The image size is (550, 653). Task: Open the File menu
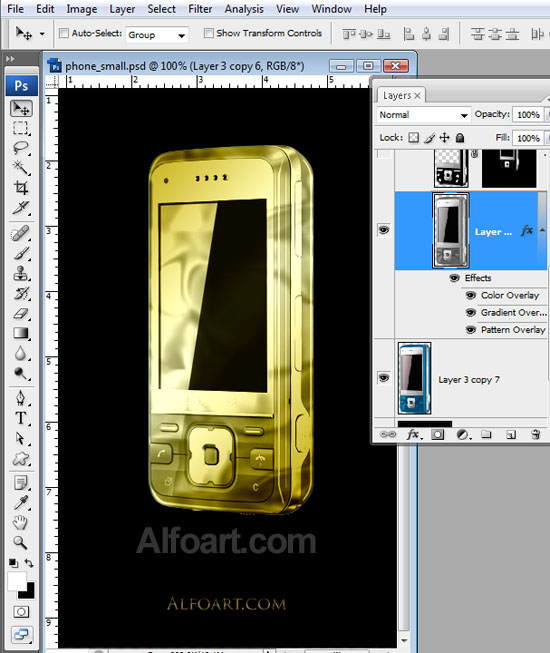click(15, 9)
